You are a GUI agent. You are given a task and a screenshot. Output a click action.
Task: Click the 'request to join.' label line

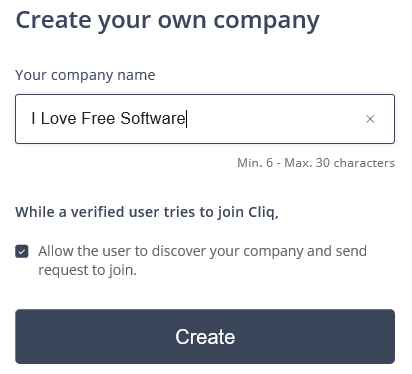pos(87,270)
